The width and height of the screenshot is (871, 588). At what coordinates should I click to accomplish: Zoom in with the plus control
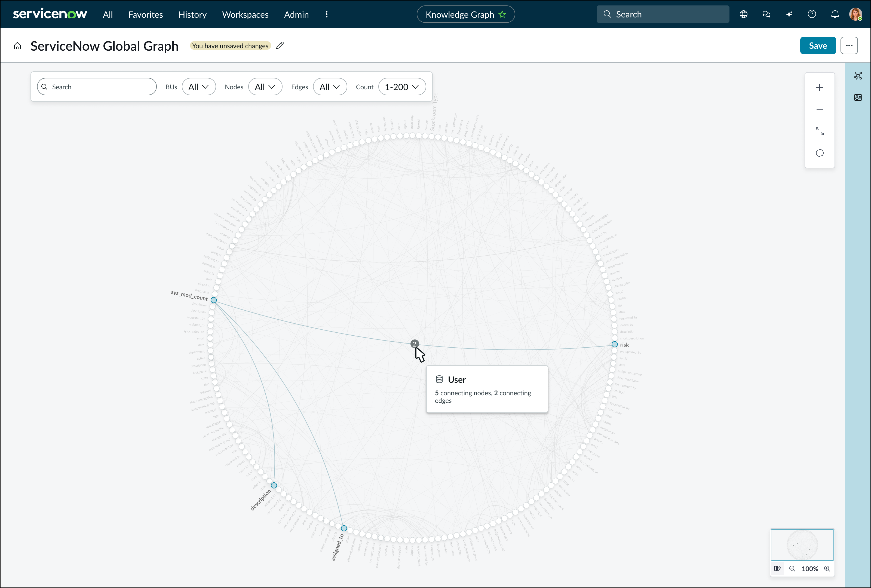[820, 87]
